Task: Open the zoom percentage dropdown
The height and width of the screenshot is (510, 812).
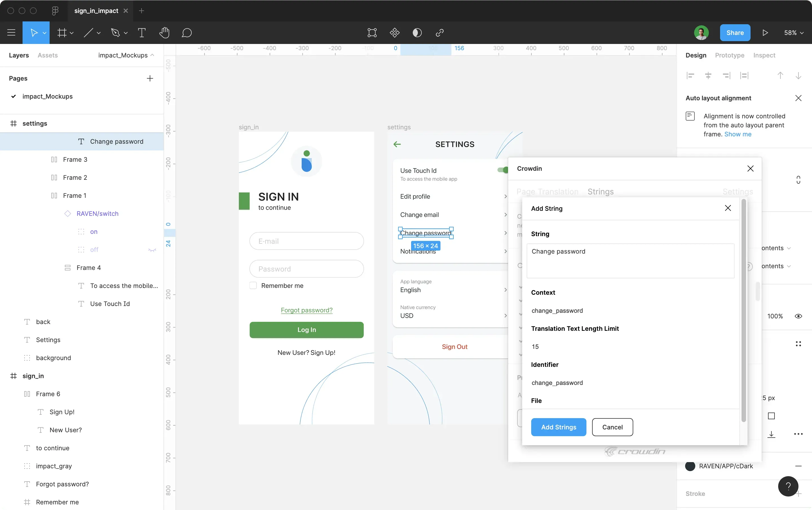Action: (793, 33)
